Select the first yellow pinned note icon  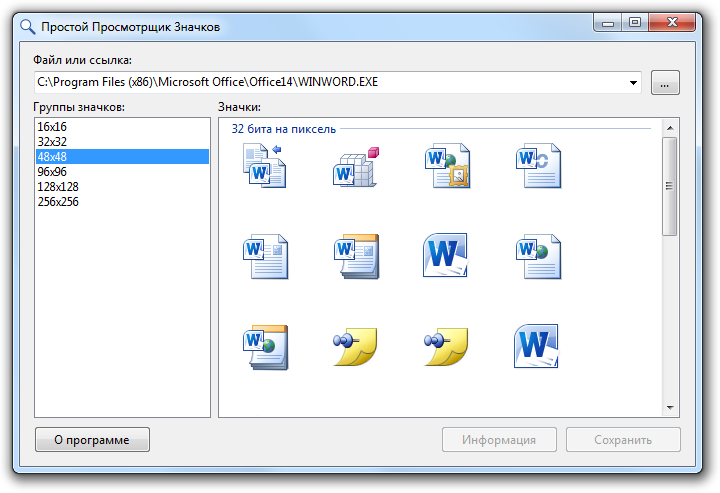(x=355, y=347)
